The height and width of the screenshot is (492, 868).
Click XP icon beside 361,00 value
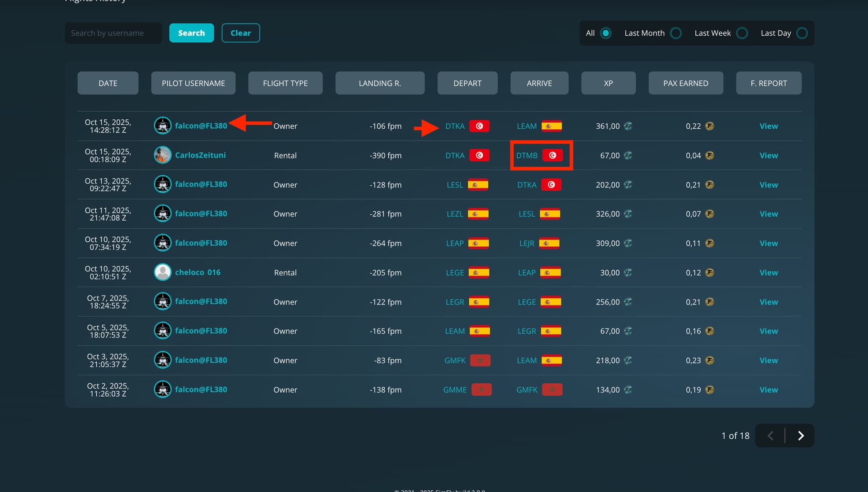[628, 126]
